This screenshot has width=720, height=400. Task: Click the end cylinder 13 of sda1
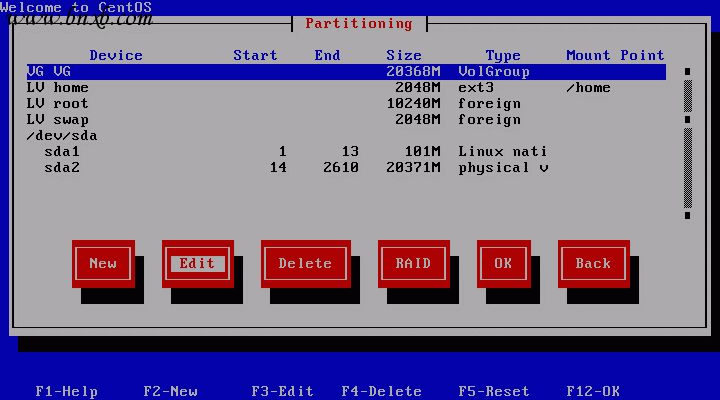[350, 152]
